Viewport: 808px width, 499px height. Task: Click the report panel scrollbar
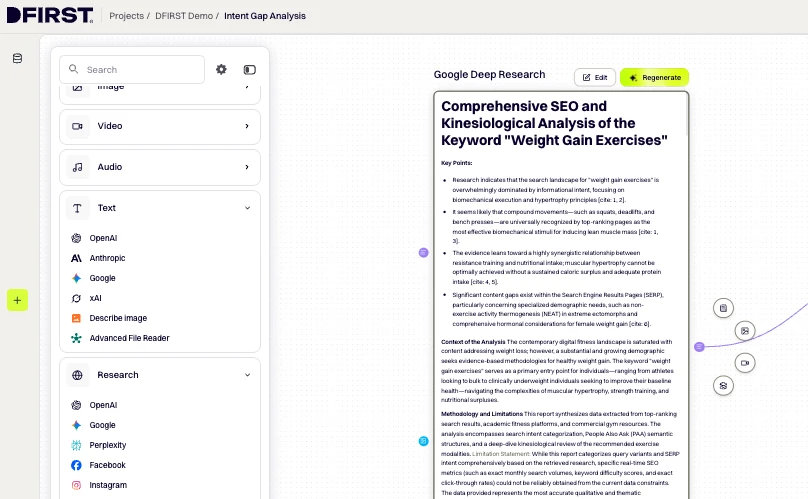click(687, 116)
